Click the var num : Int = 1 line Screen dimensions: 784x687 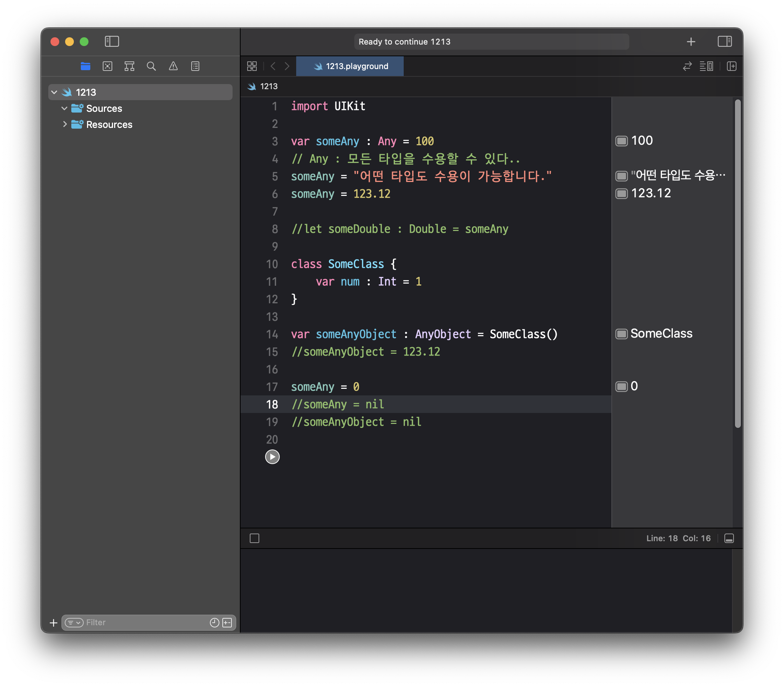point(368,281)
